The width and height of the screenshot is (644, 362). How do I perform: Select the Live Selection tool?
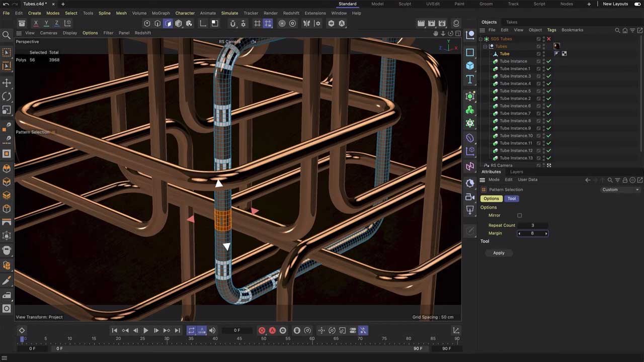tap(7, 52)
